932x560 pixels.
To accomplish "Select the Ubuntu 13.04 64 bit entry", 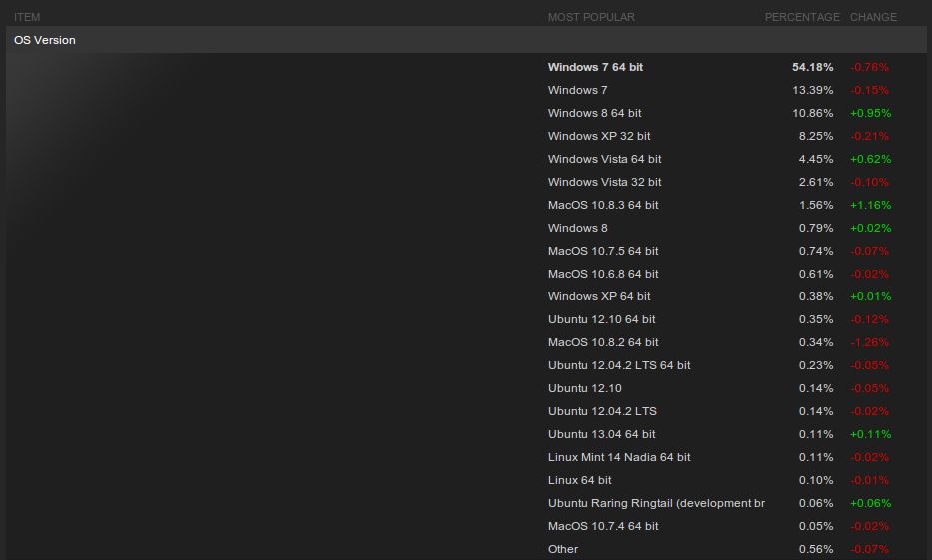I will (601, 434).
